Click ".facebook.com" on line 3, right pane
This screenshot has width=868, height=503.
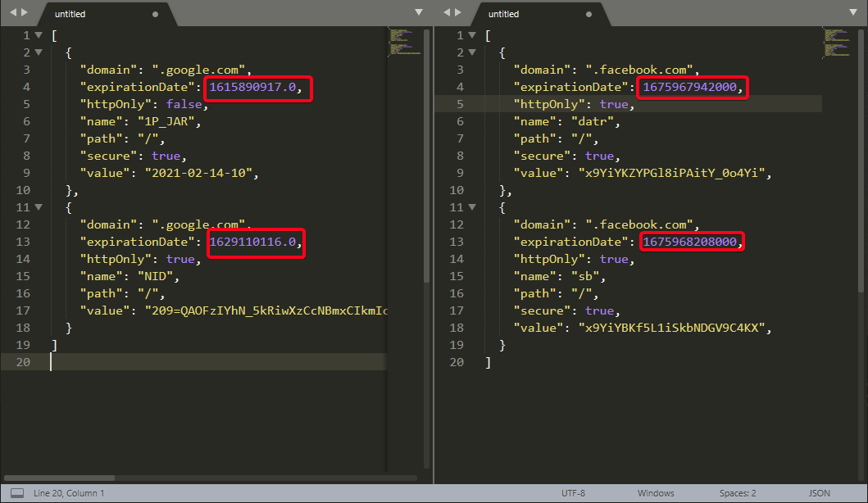pyautogui.click(x=639, y=70)
